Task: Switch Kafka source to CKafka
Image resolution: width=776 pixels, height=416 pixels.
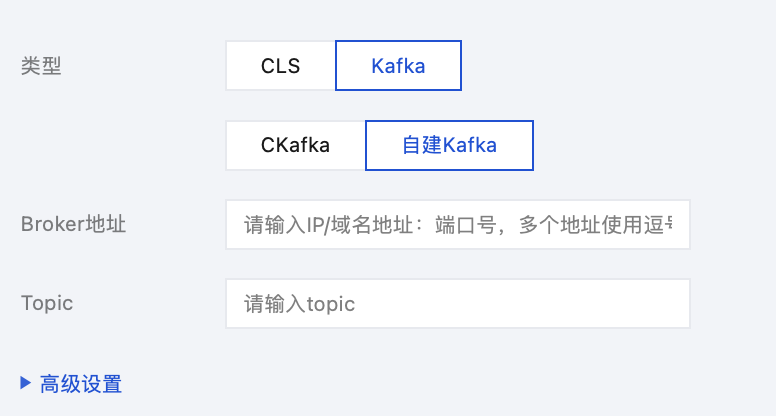Action: click(295, 145)
